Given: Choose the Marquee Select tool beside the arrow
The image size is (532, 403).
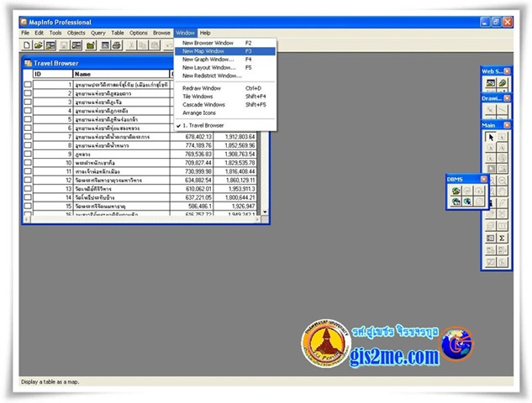Looking at the screenshot, I should click(x=502, y=137).
